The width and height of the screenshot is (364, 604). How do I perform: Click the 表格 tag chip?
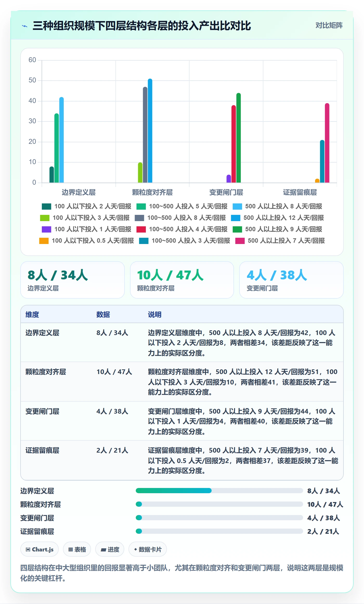click(77, 549)
